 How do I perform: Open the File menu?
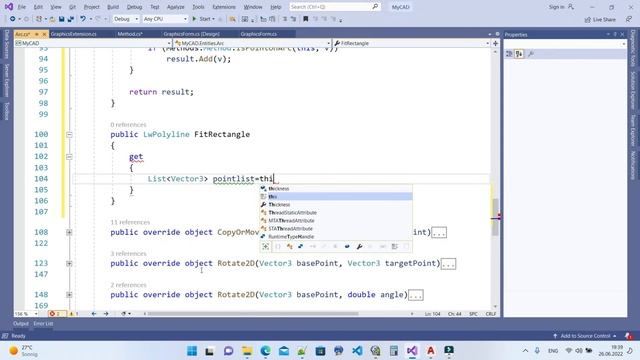22,7
